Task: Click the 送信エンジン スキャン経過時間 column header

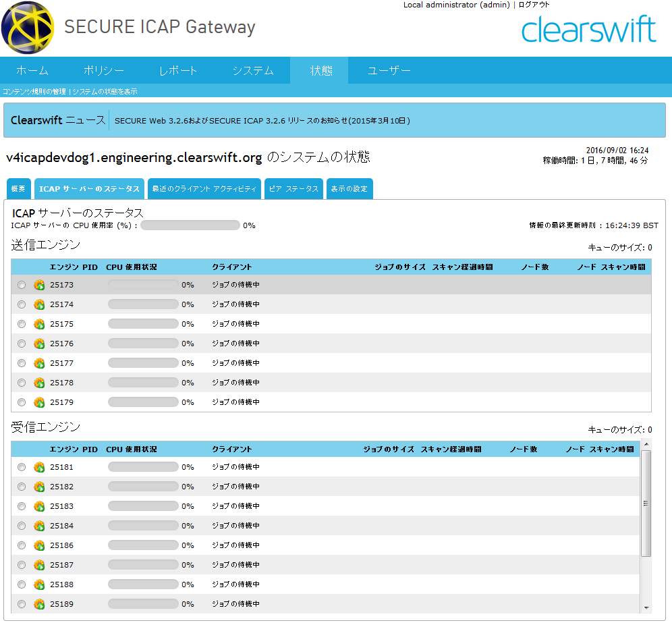Action: (x=462, y=267)
